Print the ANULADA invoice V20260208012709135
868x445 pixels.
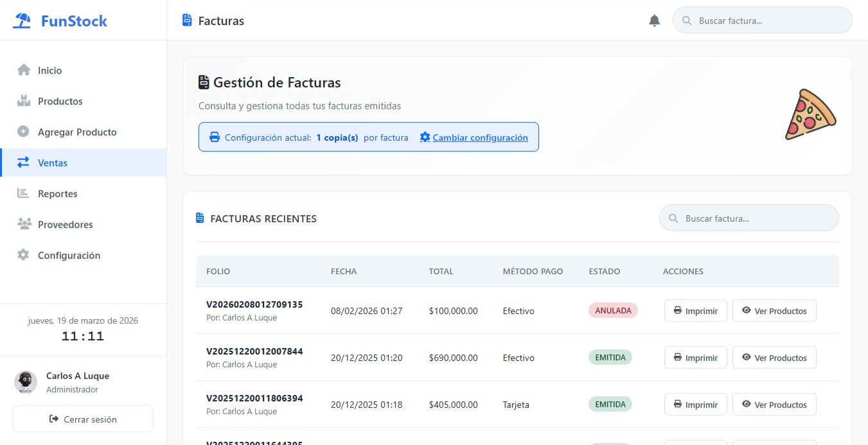pyautogui.click(x=695, y=311)
